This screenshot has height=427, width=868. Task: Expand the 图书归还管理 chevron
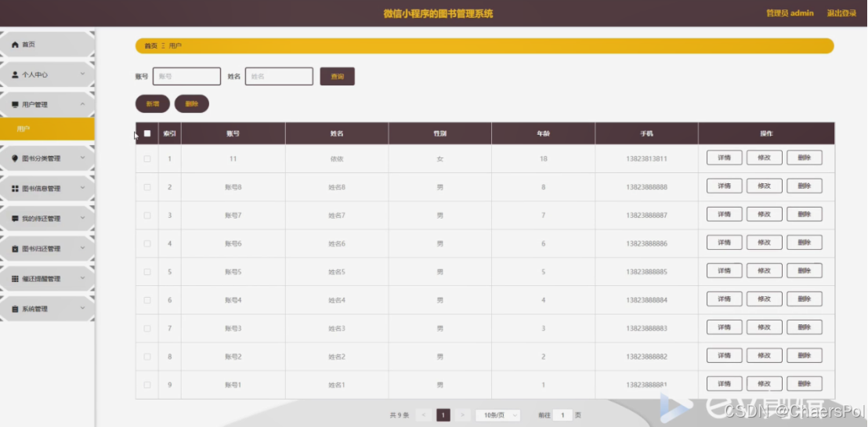82,248
